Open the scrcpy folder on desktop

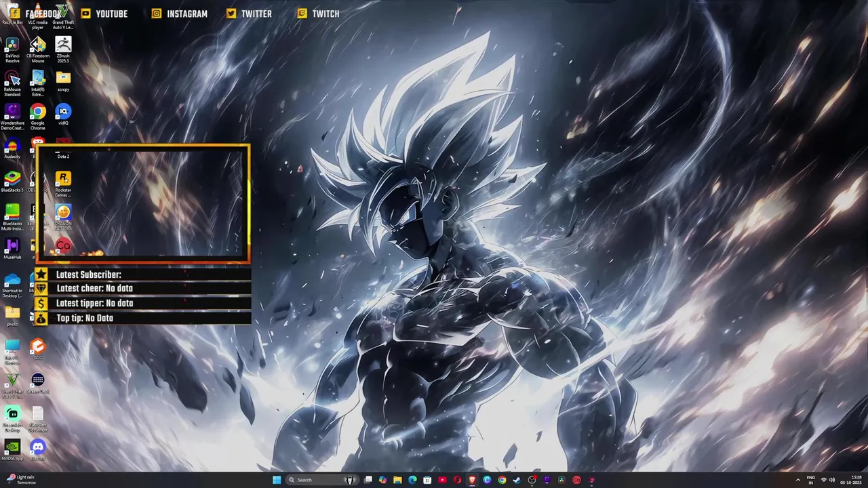[63, 81]
